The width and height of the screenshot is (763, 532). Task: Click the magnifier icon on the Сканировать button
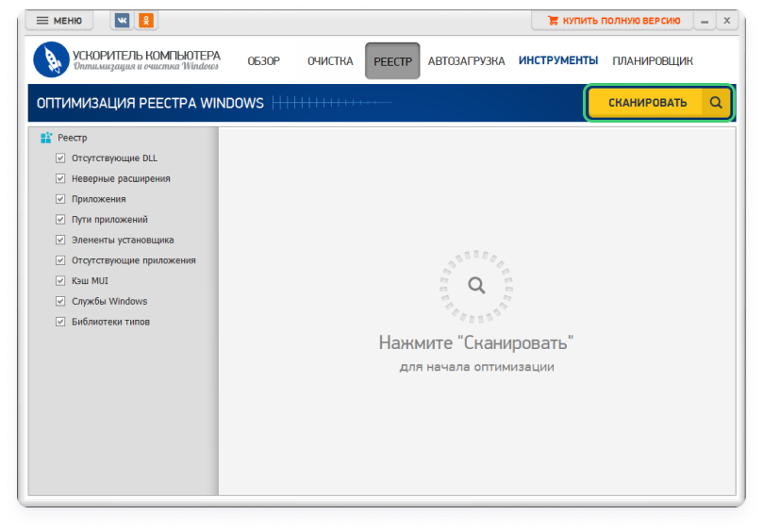click(716, 103)
